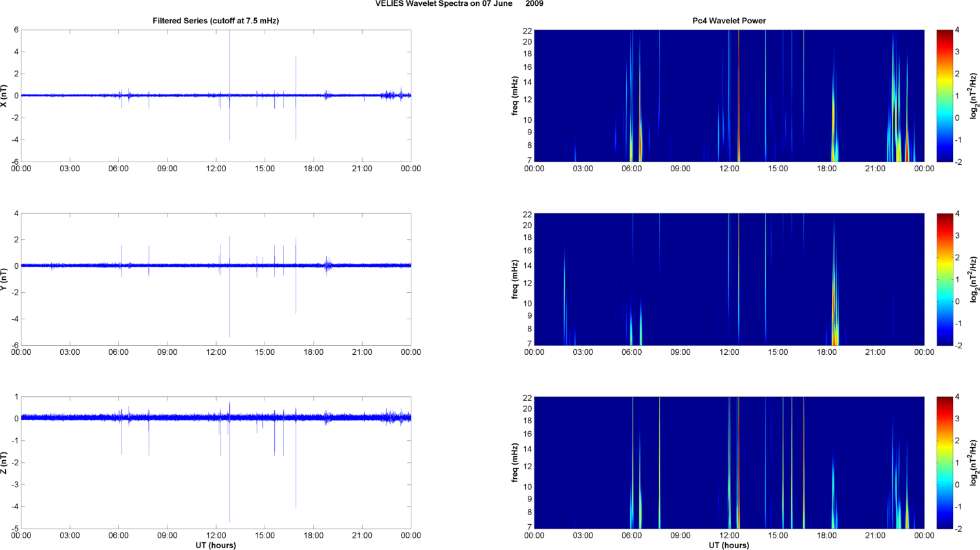This screenshot has height=550, width=980.
Task: Select the X (nT) axis label
Action: coord(5,96)
